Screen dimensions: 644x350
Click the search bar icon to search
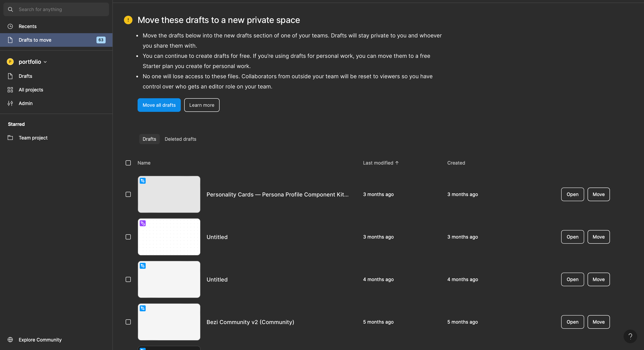(11, 9)
